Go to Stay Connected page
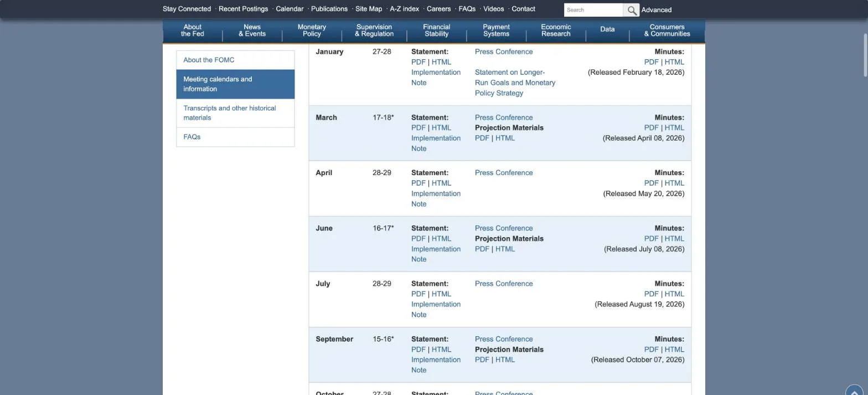This screenshot has width=868, height=395. (187, 9)
